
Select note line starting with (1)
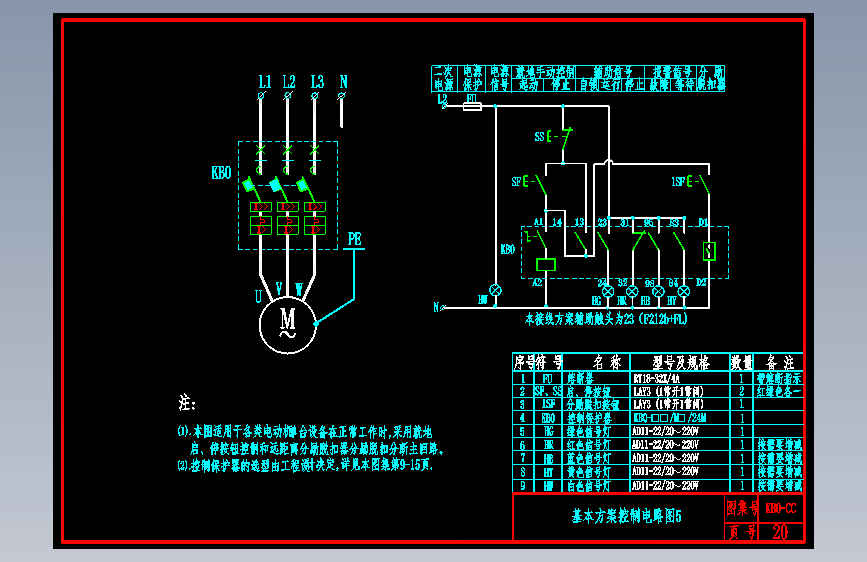click(x=305, y=432)
